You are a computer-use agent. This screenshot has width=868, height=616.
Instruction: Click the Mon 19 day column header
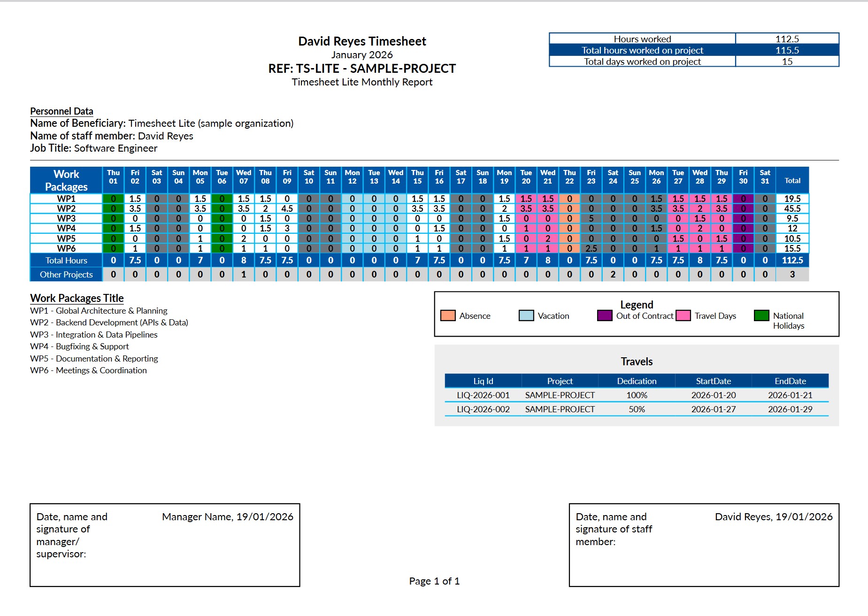504,177
